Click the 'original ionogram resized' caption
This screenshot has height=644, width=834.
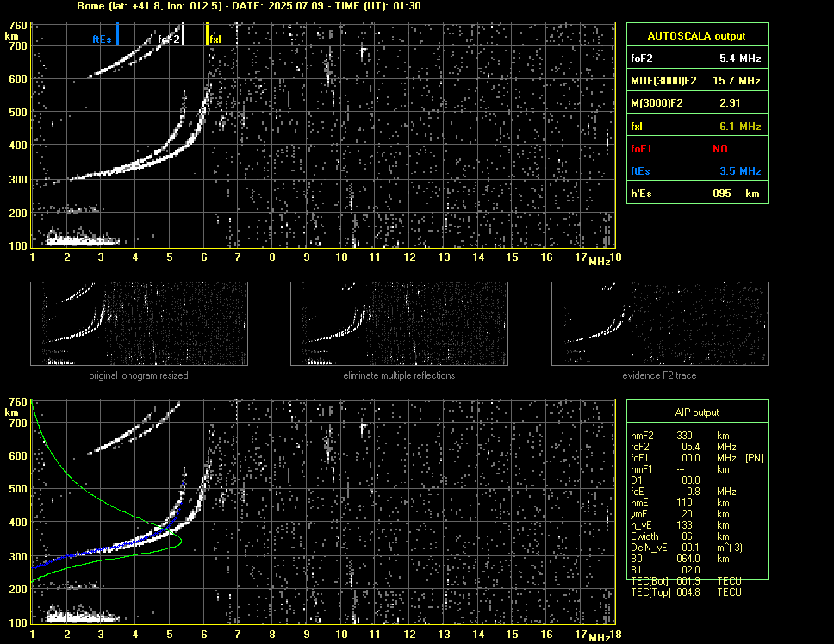pyautogui.click(x=139, y=375)
